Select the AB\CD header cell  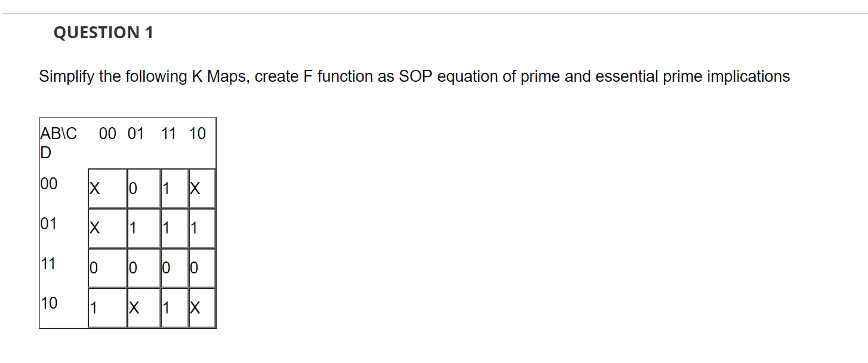point(59,143)
